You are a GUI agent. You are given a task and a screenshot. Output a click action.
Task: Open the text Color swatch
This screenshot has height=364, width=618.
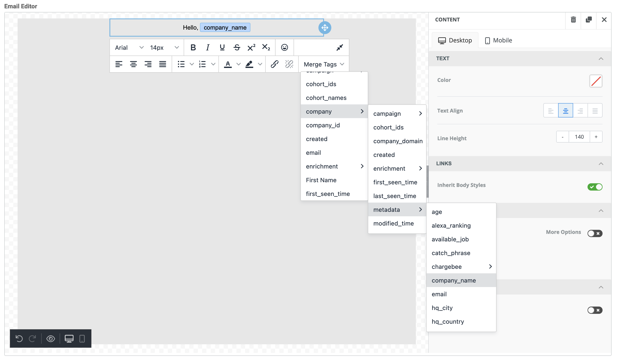pyautogui.click(x=596, y=81)
